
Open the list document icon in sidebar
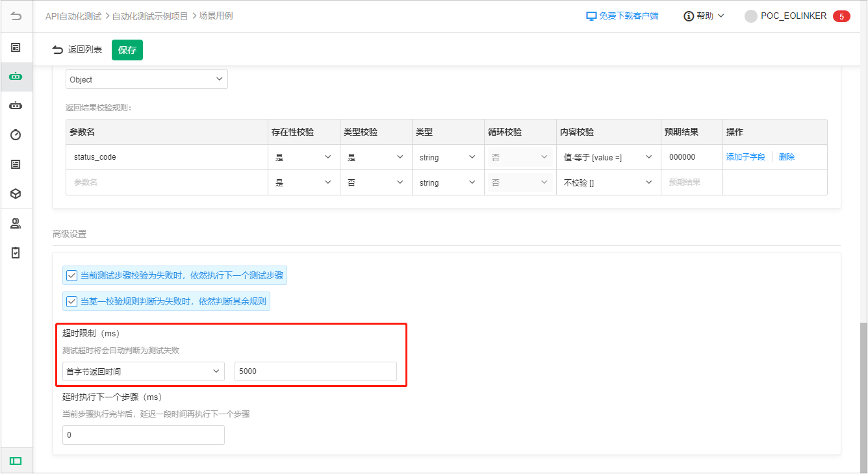pos(16,164)
